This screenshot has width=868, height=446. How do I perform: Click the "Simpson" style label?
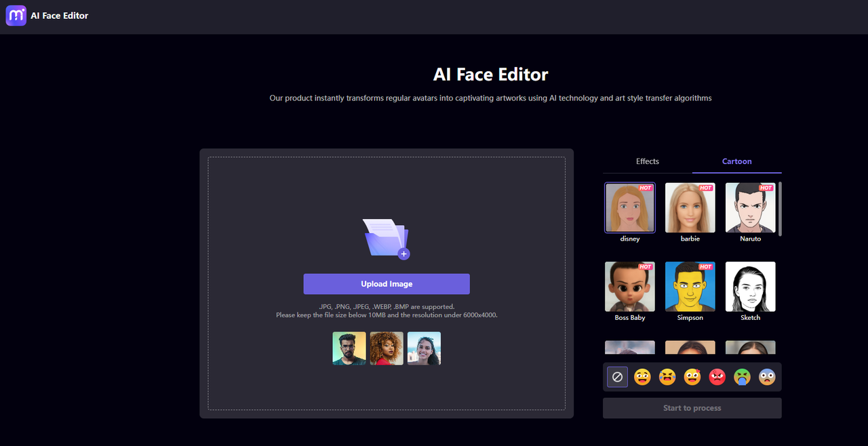click(690, 318)
